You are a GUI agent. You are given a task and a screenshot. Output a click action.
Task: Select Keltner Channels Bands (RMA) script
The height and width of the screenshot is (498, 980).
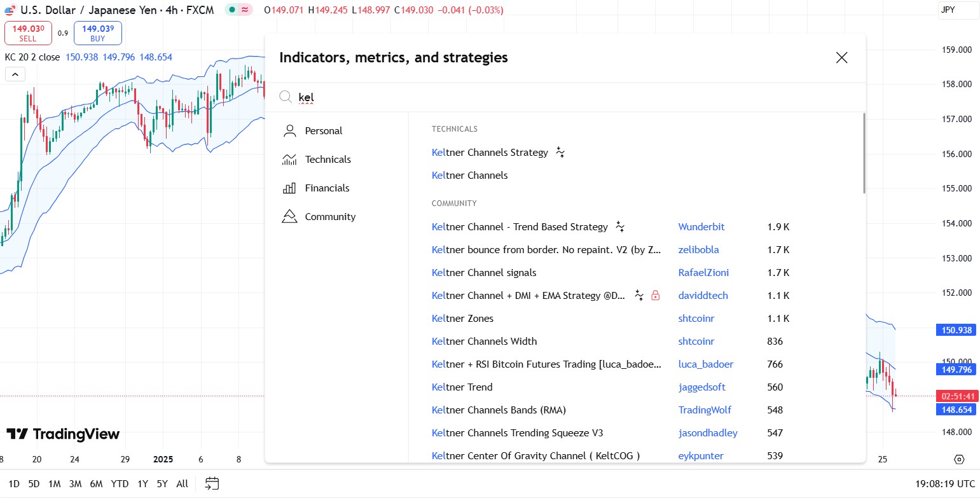point(499,410)
